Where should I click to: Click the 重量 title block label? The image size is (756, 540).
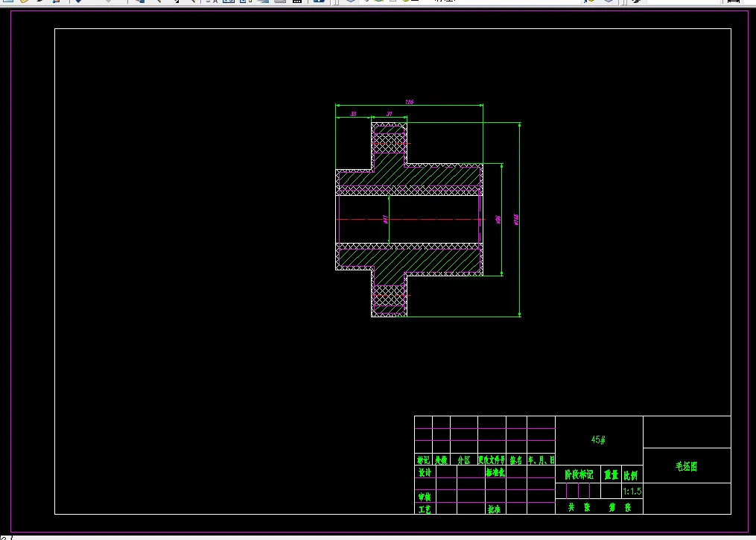point(611,475)
